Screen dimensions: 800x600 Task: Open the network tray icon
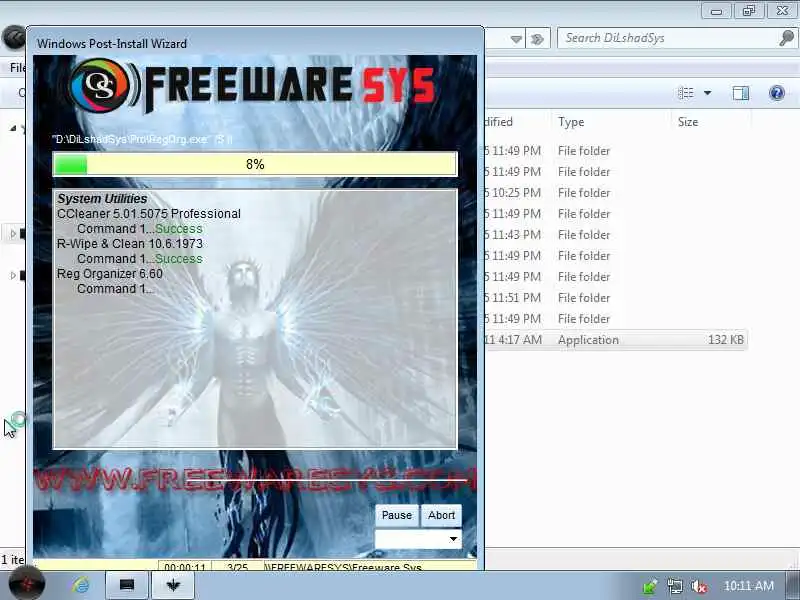(x=674, y=587)
